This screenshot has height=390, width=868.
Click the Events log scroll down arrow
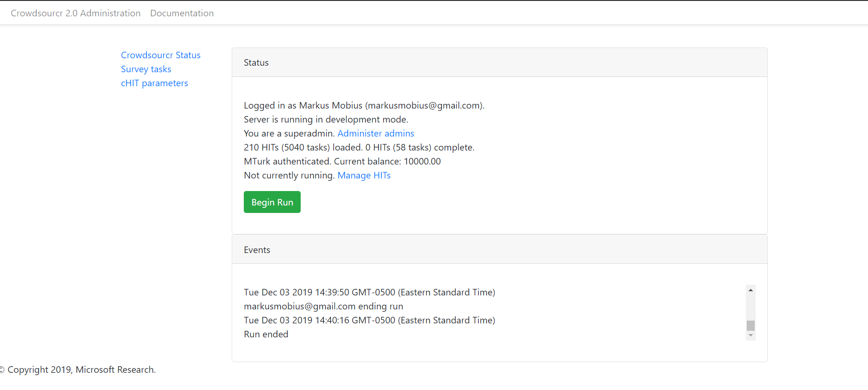pyautogui.click(x=751, y=335)
